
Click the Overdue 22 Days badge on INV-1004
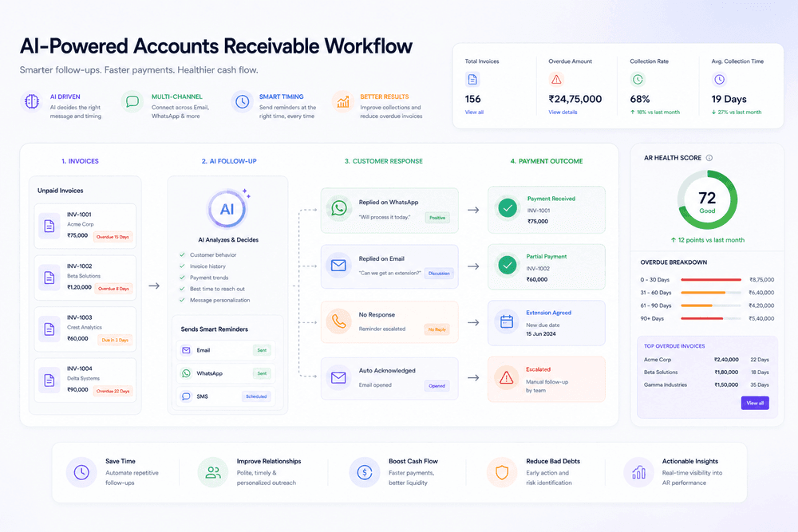[113, 391]
